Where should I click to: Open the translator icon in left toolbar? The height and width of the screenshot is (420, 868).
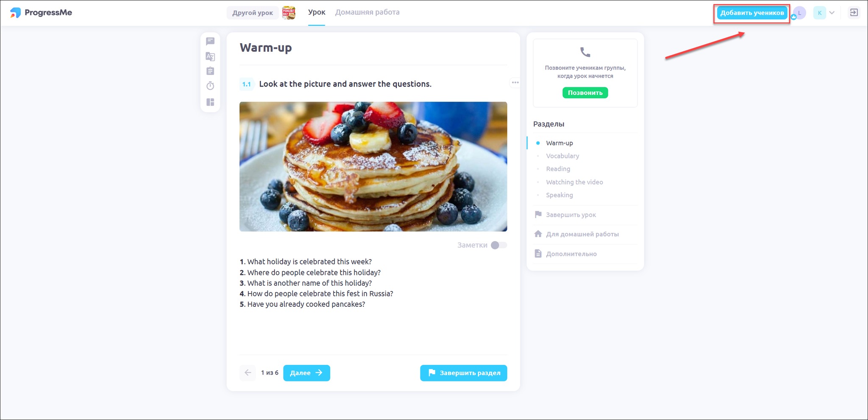coord(210,56)
